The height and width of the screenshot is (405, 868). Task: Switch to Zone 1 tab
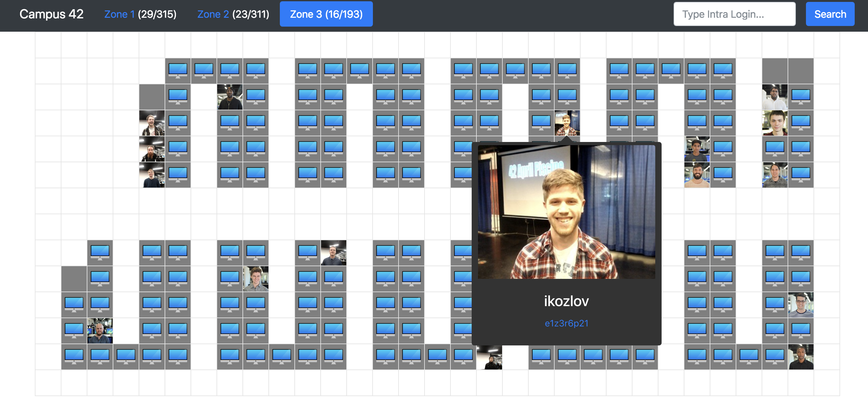(x=119, y=14)
